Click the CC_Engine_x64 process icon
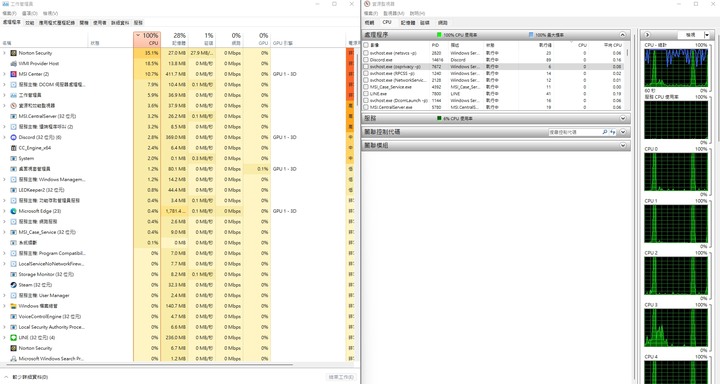Image resolution: width=720 pixels, height=384 pixels. pyautogui.click(x=13, y=148)
